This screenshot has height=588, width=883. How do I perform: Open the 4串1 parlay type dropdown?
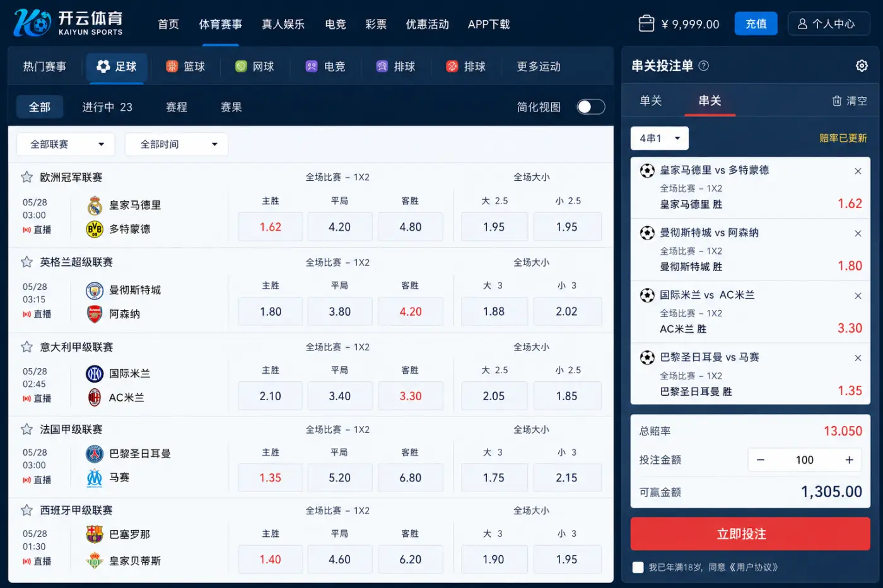pos(660,138)
